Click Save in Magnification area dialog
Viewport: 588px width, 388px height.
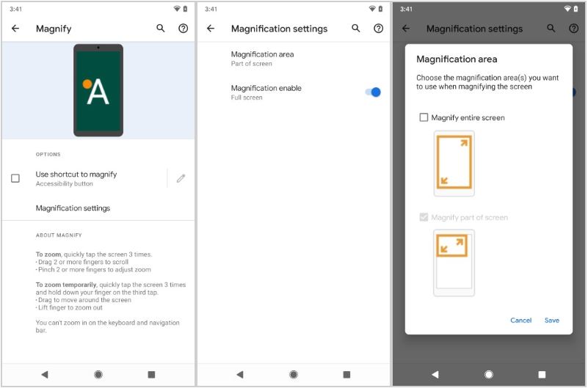552,321
